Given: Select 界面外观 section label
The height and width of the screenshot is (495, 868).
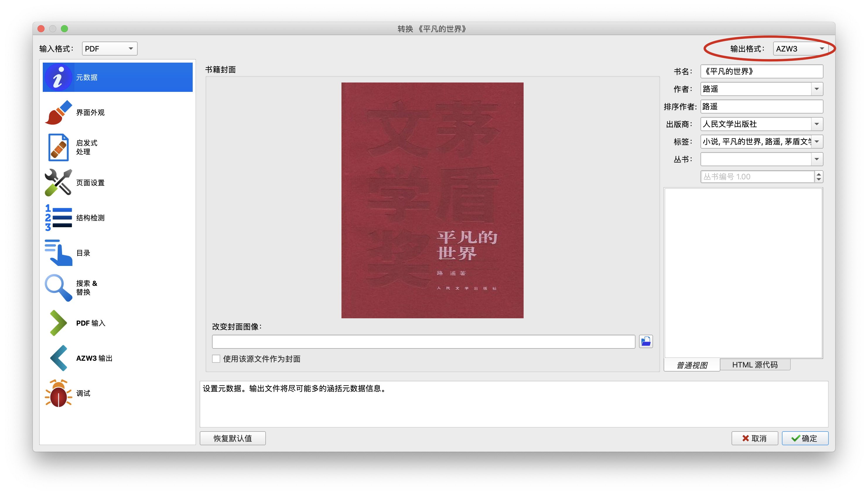Looking at the screenshot, I should click(x=90, y=113).
